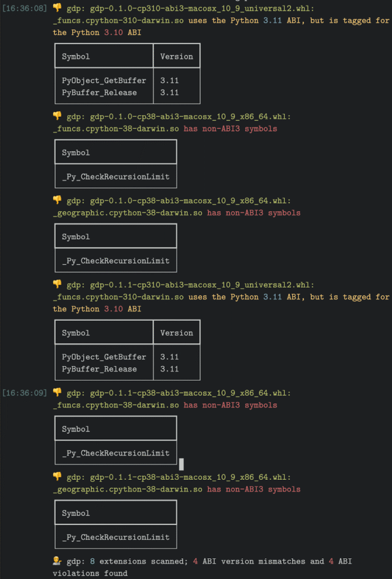Image resolution: width=392 pixels, height=579 pixels.
Task: Click _Py_CheckRecursionLimit in the last table
Action: pyautogui.click(x=116, y=537)
